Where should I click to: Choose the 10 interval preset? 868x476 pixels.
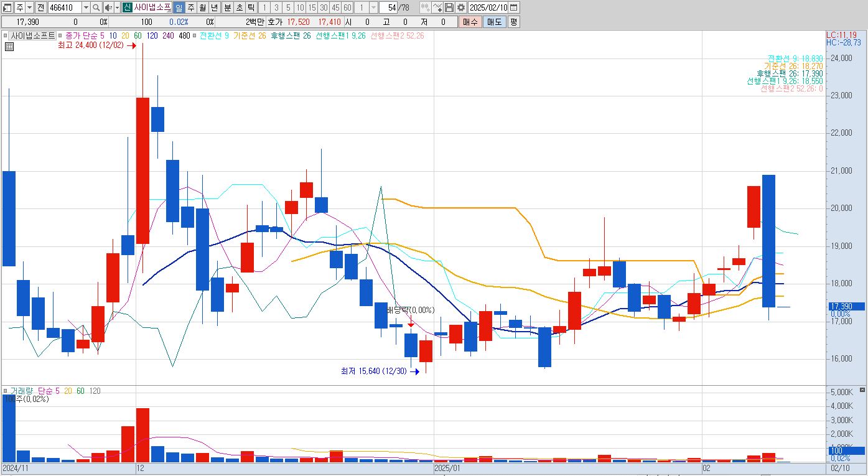point(300,7)
